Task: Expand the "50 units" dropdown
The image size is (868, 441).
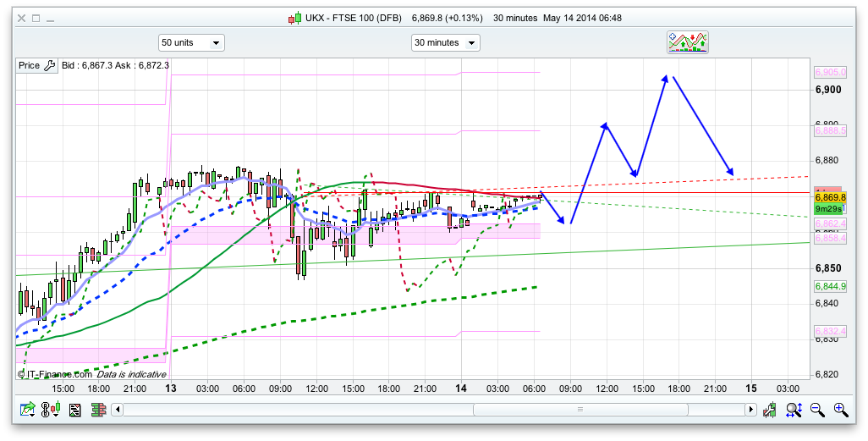Action: click(x=191, y=42)
